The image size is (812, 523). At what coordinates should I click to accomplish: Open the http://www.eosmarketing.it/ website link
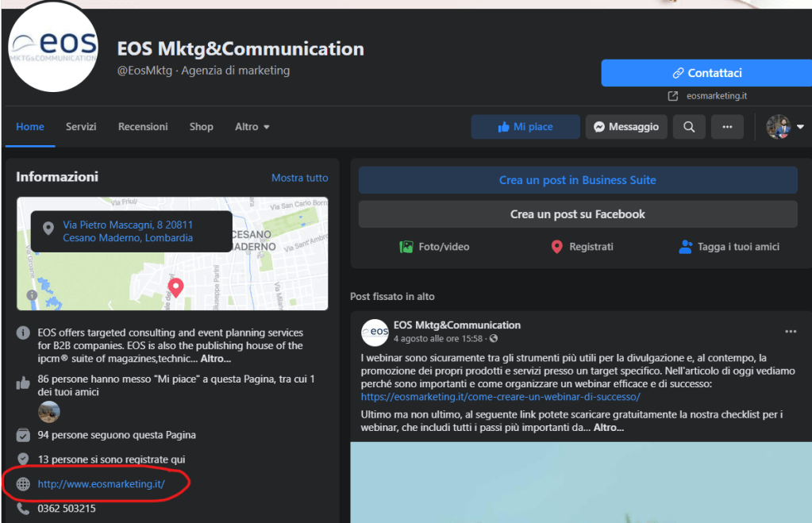pyautogui.click(x=101, y=484)
